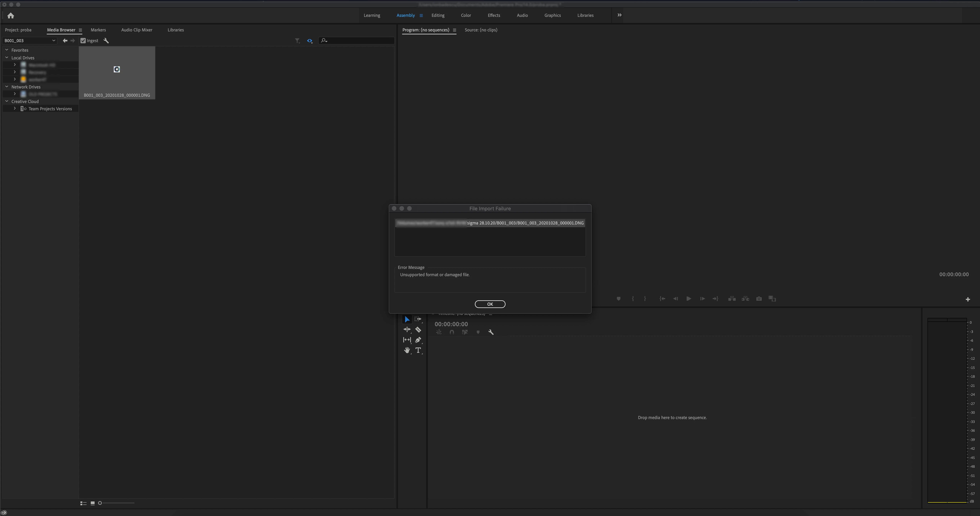Image resolution: width=980 pixels, height=516 pixels.
Task: Open ingest settings wrench icon
Action: click(x=106, y=41)
